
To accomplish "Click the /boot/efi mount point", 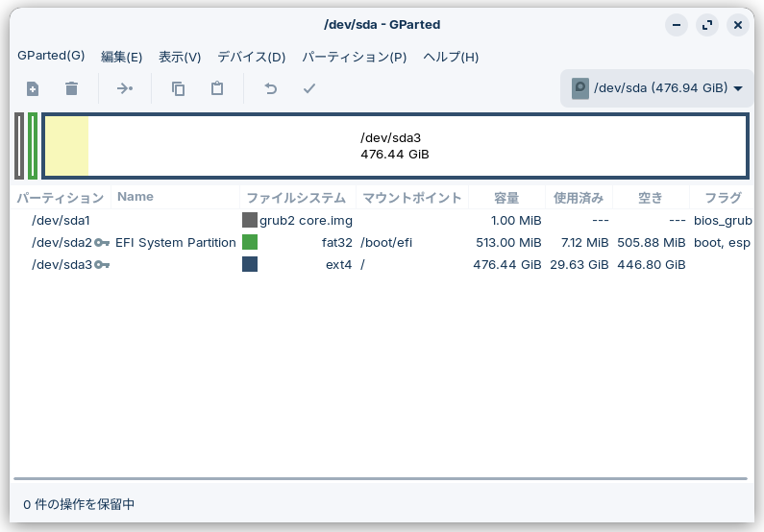I will tap(386, 242).
